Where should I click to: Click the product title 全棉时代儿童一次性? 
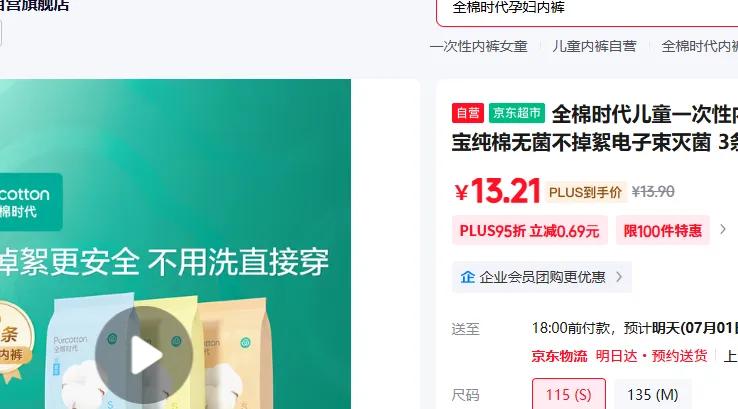click(x=645, y=114)
